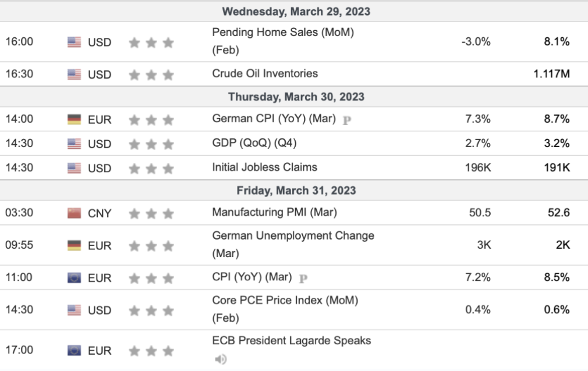Click the preliminary P icon beside CPI (YoY) (Mar)
Screen dimensions: 588x371
coord(303,279)
